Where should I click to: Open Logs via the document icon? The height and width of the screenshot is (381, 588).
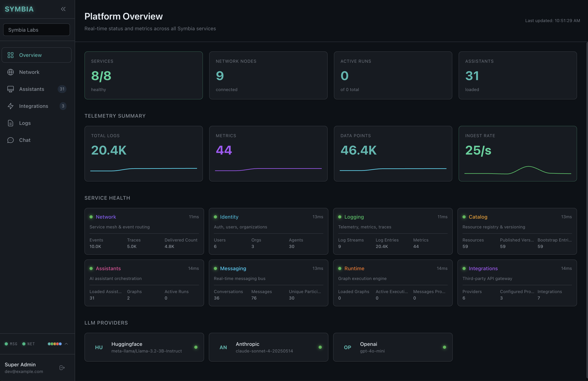[11, 123]
